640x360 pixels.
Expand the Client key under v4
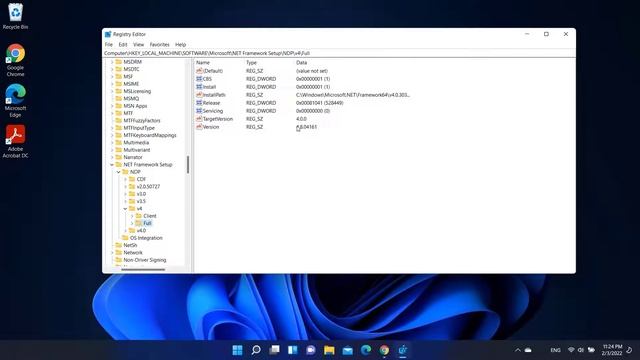pyautogui.click(x=132, y=216)
